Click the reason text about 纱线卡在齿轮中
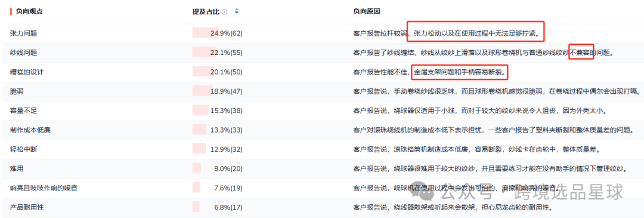Screen dimensions: 644x218 [477, 149]
